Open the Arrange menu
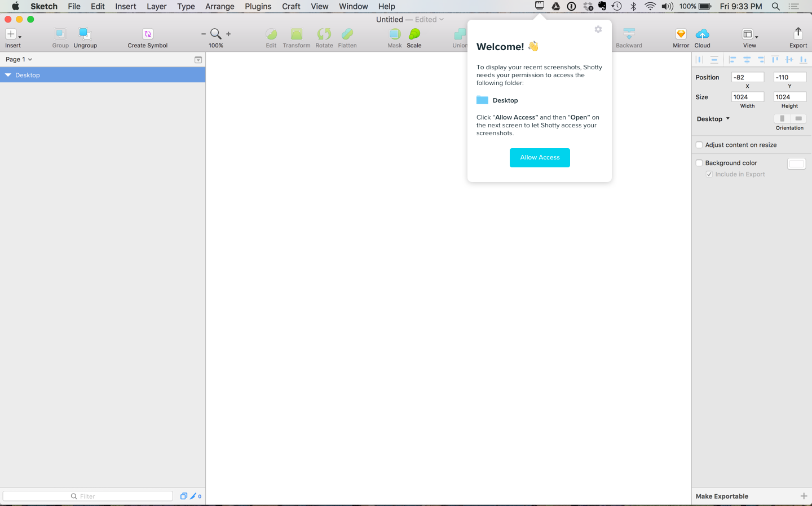The image size is (812, 506). pos(220,6)
